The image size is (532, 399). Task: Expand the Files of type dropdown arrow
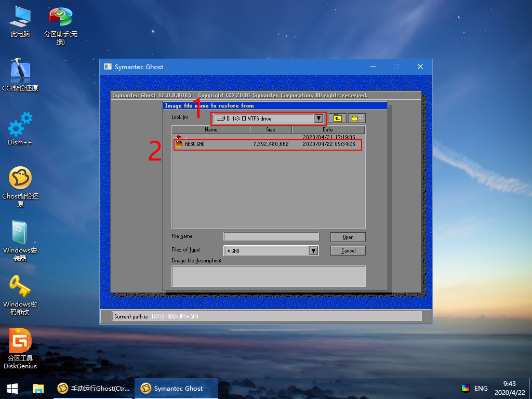(x=313, y=251)
